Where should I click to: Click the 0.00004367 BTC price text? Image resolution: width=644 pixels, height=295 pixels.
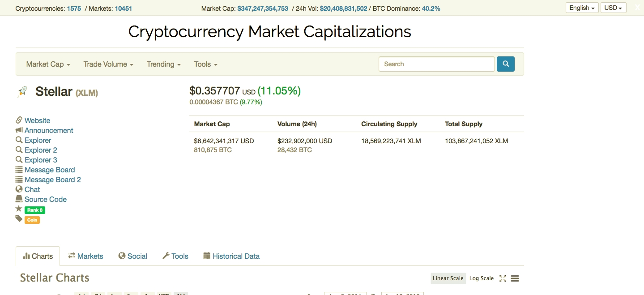point(214,102)
